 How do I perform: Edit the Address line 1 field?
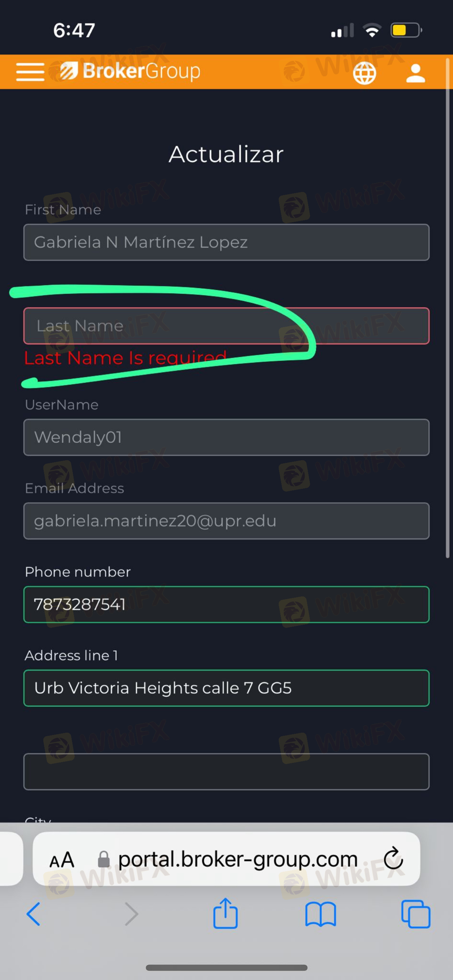click(226, 688)
